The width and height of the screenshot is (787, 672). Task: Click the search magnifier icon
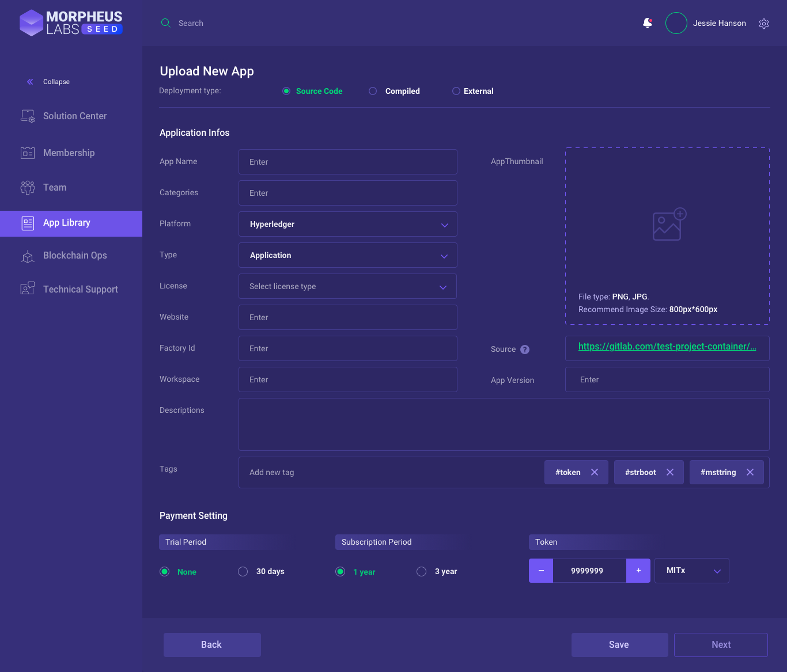(166, 23)
